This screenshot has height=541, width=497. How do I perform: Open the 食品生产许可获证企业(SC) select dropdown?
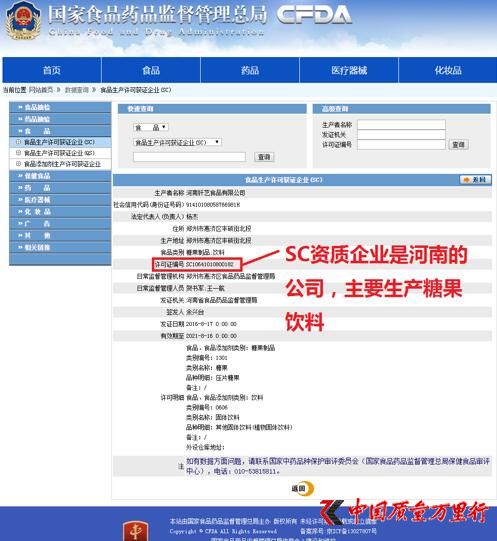pos(177,142)
